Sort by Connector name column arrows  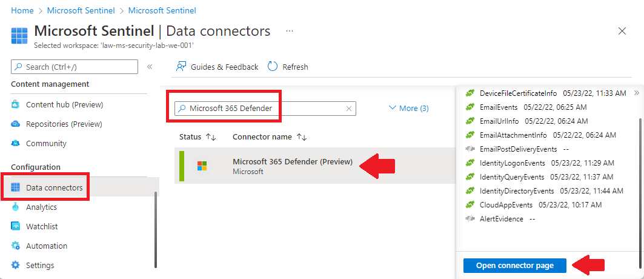tap(302, 137)
